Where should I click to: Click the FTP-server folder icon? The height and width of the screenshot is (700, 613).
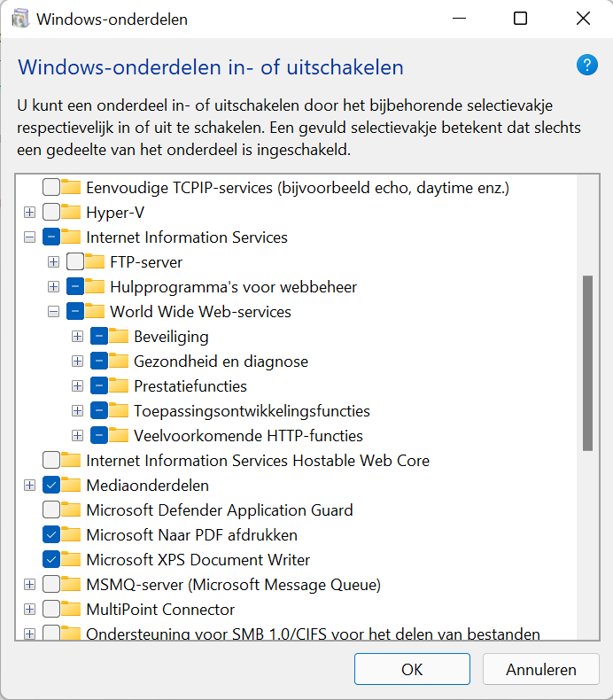coord(95,261)
